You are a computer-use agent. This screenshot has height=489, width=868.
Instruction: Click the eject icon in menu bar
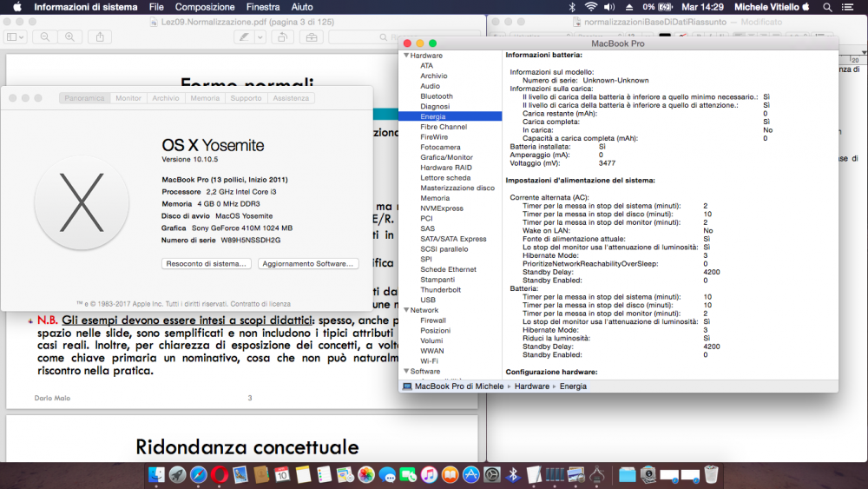coord(628,7)
